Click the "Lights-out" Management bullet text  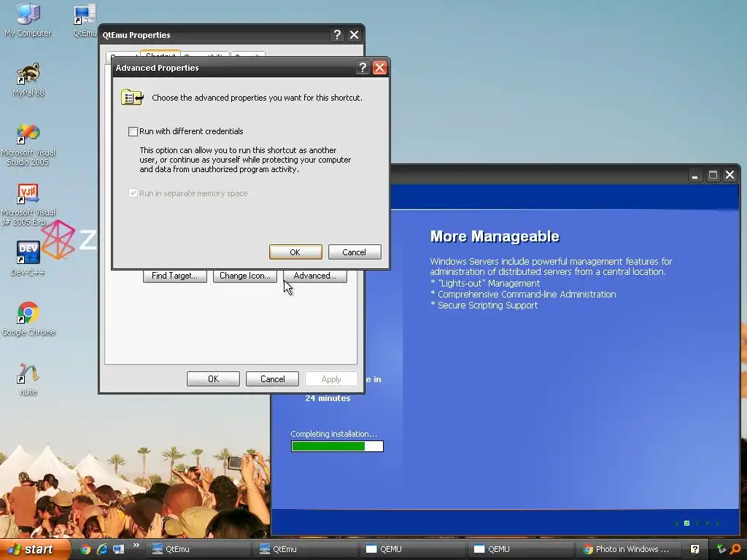click(x=489, y=284)
